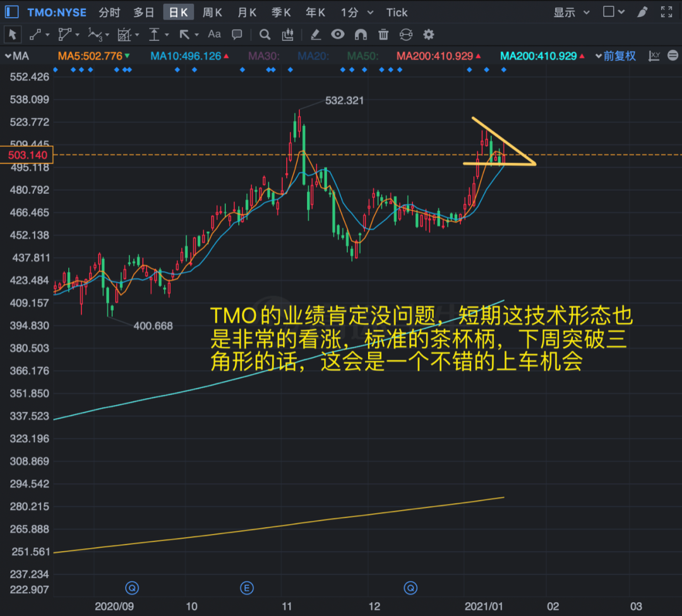Switch to the 年K yearly tab
The image size is (682, 616).
pos(315,12)
